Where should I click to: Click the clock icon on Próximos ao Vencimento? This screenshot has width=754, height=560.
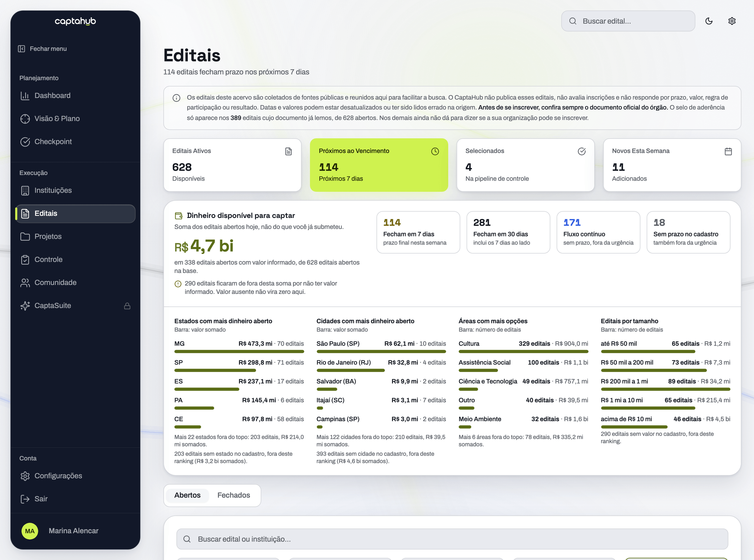435,151
